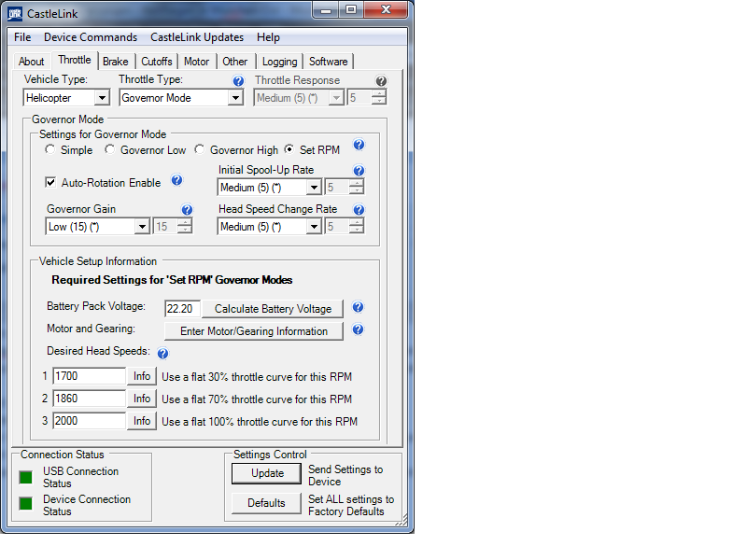This screenshot has height=560, width=747.
Task: Click Enter Motor/Gearing Information button
Action: tap(253, 331)
